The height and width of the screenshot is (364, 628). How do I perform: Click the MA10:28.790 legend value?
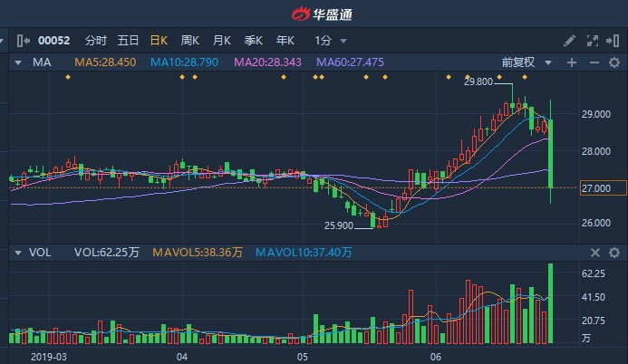(x=184, y=62)
